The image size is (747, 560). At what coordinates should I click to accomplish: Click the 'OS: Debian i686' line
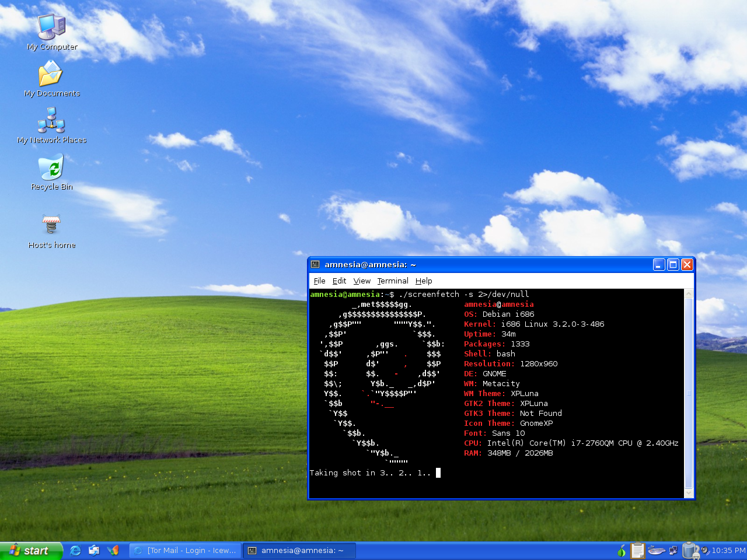coord(499,314)
